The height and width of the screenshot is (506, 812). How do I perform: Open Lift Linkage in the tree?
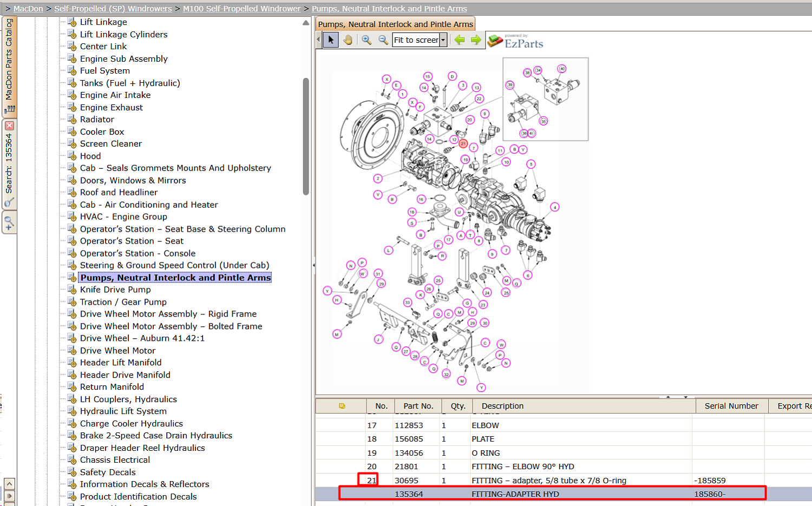[x=103, y=22]
